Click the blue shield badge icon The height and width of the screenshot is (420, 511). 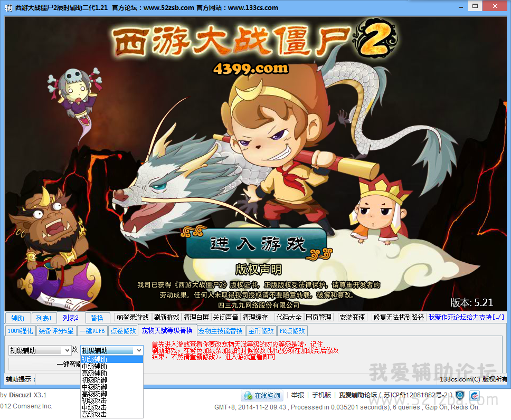coord(460,396)
